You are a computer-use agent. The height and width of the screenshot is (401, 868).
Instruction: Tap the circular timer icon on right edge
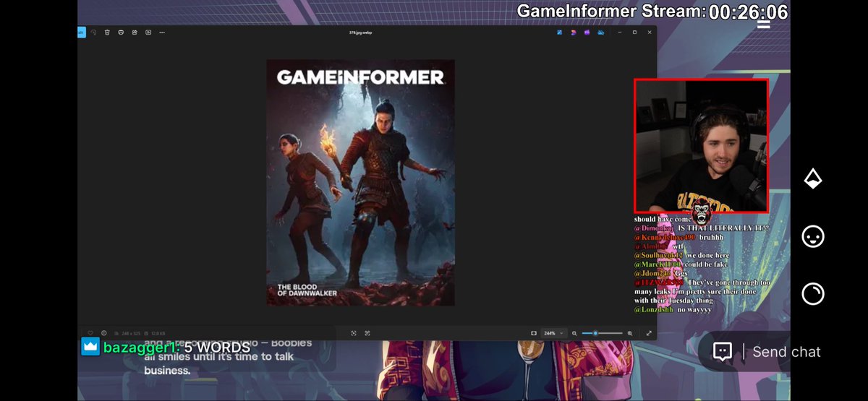(x=813, y=293)
